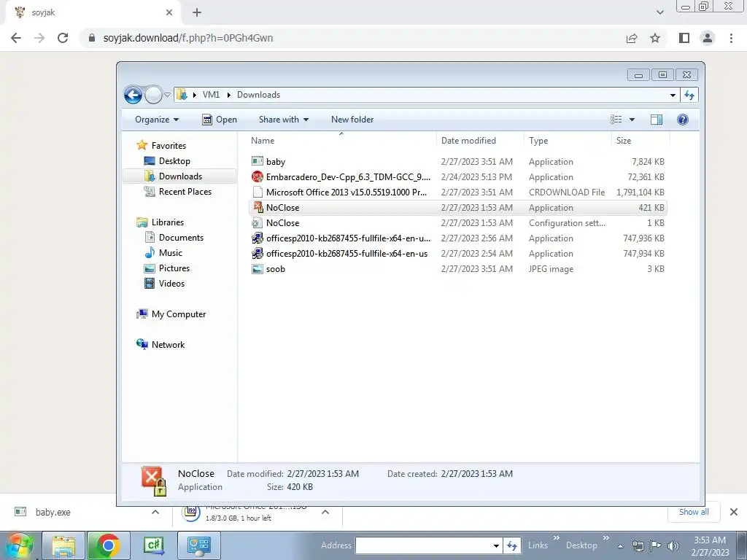
Task: Bookmark this page with the star
Action: click(x=655, y=38)
